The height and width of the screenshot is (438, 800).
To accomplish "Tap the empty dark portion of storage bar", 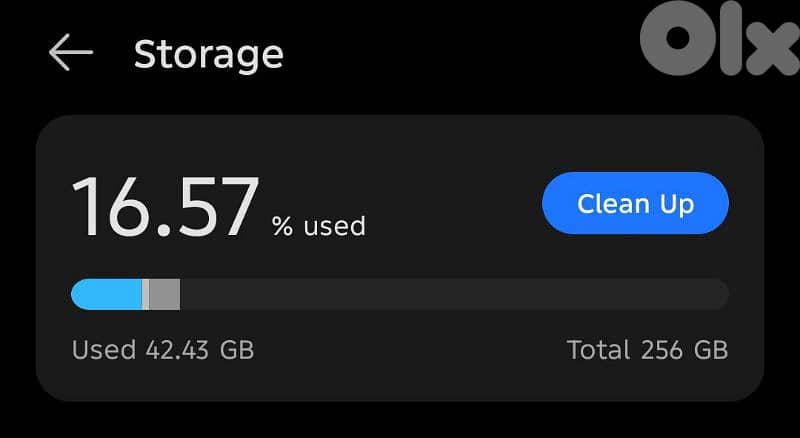I will pos(450,294).
